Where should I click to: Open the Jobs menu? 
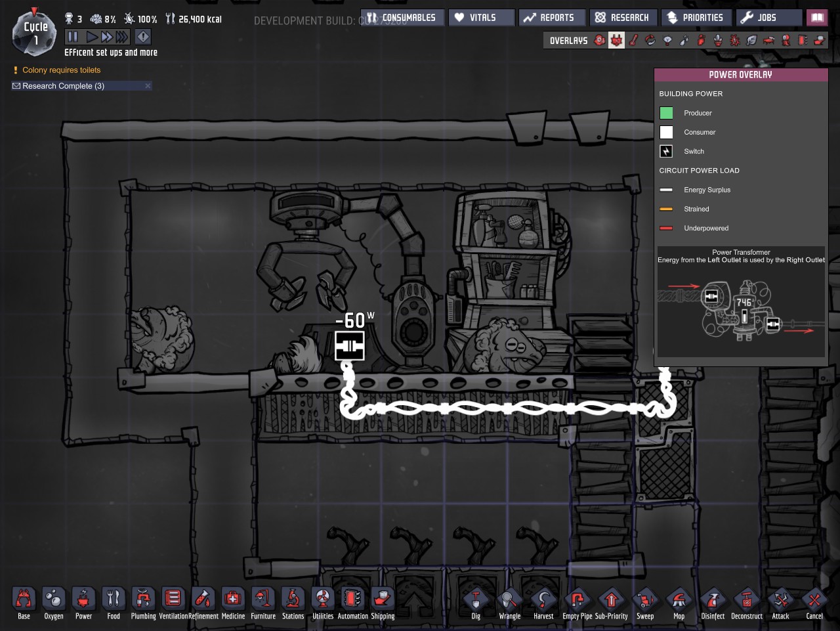769,18
